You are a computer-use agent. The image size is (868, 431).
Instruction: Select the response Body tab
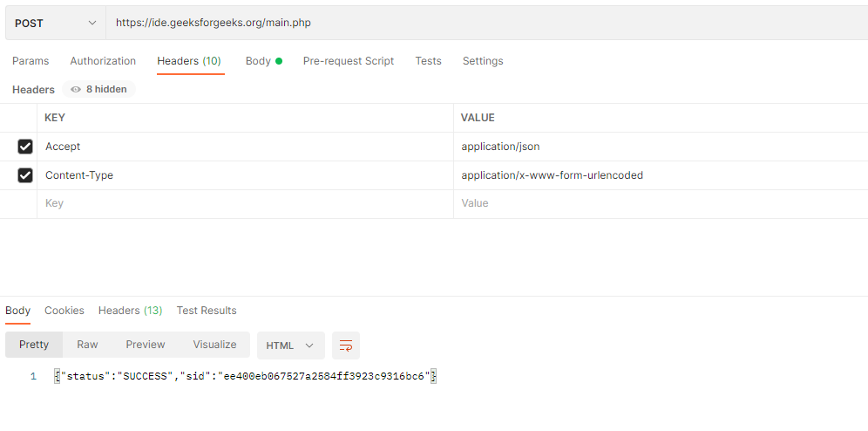point(17,311)
